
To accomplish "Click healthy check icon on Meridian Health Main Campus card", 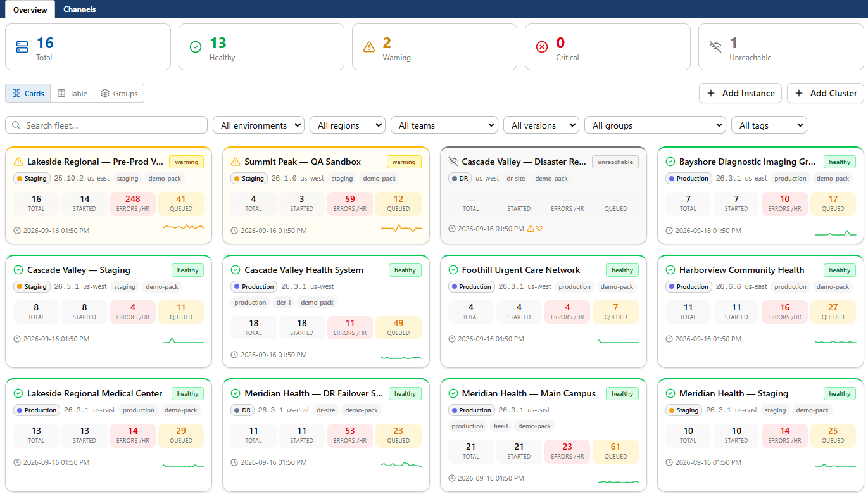I will [453, 393].
